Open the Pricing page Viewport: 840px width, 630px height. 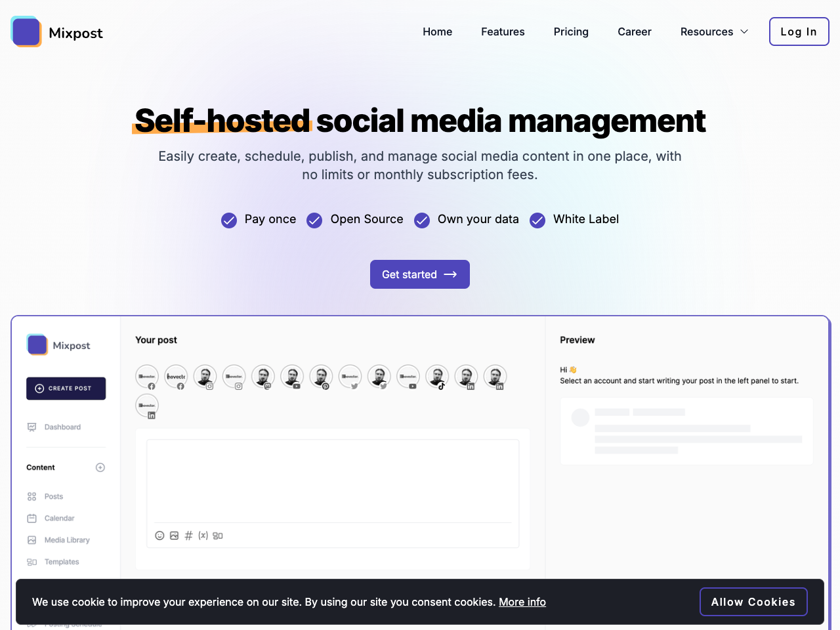[571, 31]
